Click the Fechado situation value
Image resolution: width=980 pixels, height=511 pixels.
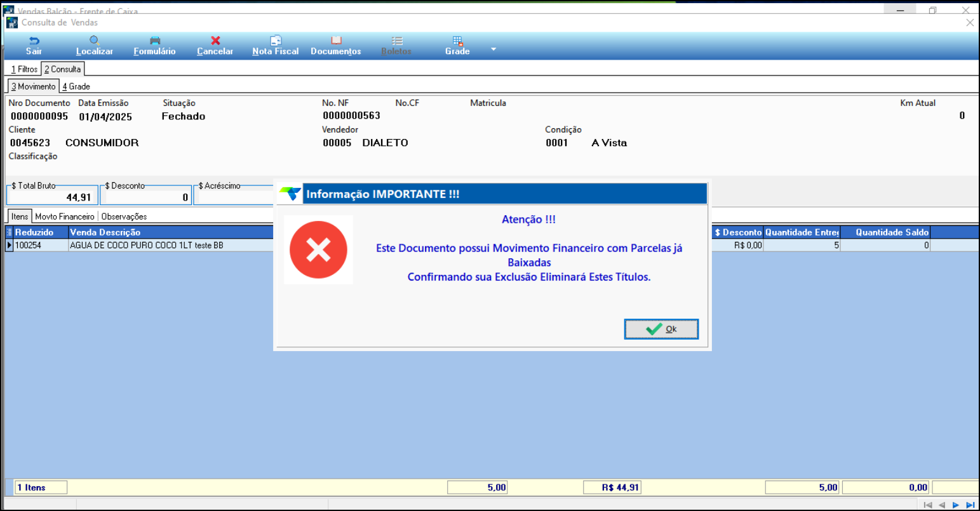[x=184, y=116]
